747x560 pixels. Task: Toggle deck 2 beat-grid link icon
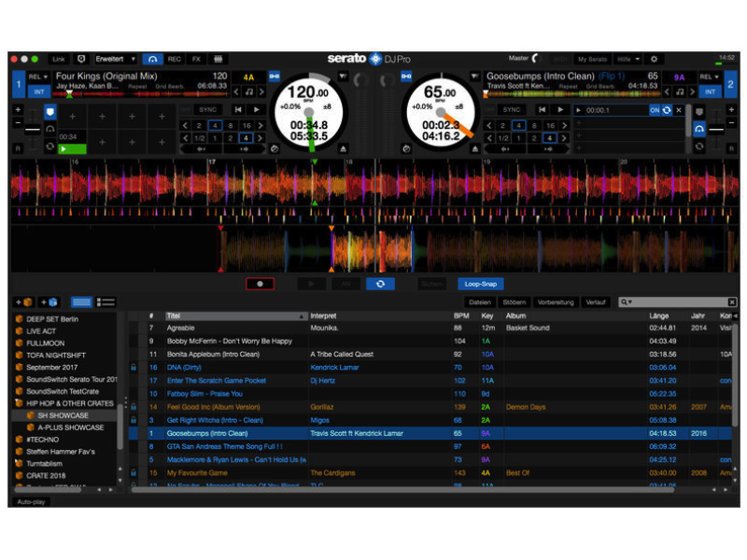[x=406, y=77]
